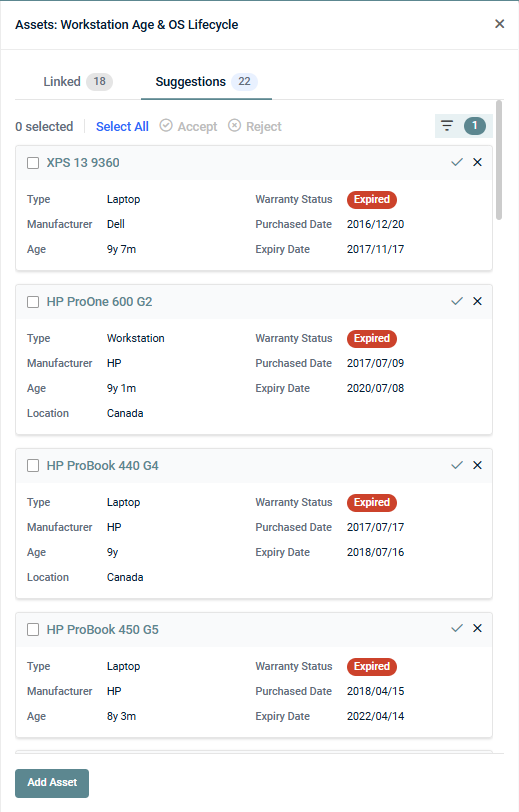Reject HP ProOne 600 G2 suggestion
Image resolution: width=519 pixels, height=812 pixels.
tap(478, 301)
